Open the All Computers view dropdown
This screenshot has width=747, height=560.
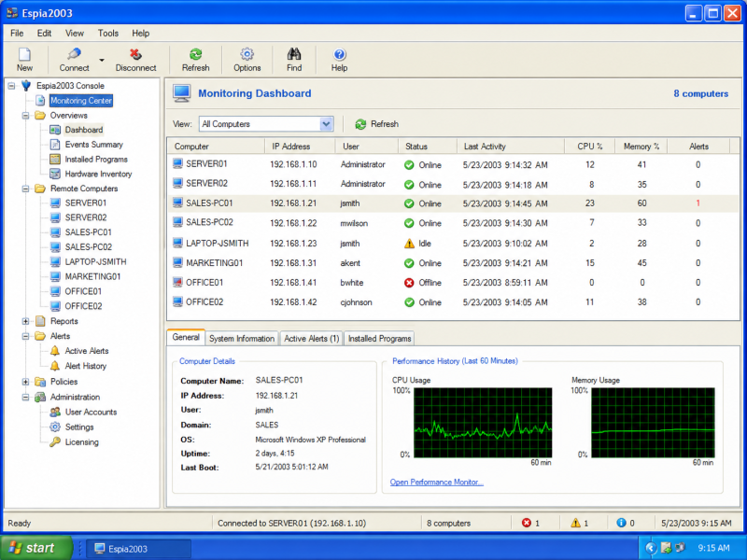tap(326, 124)
